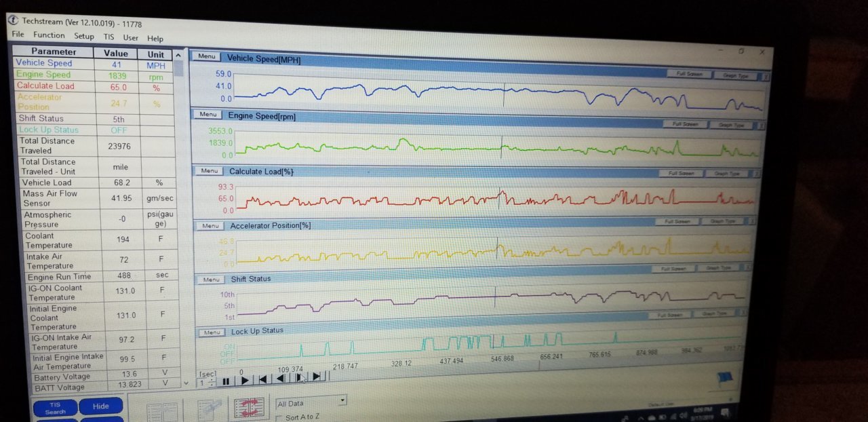Start playback with the play button
This screenshot has width=868, height=422.
click(x=244, y=381)
